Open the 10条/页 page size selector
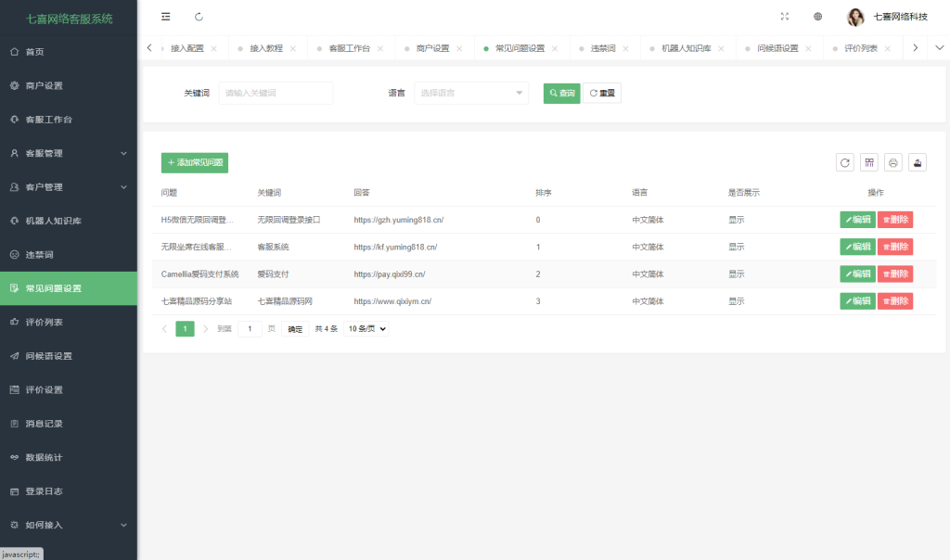Screen dimensions: 950x560 pos(366,328)
